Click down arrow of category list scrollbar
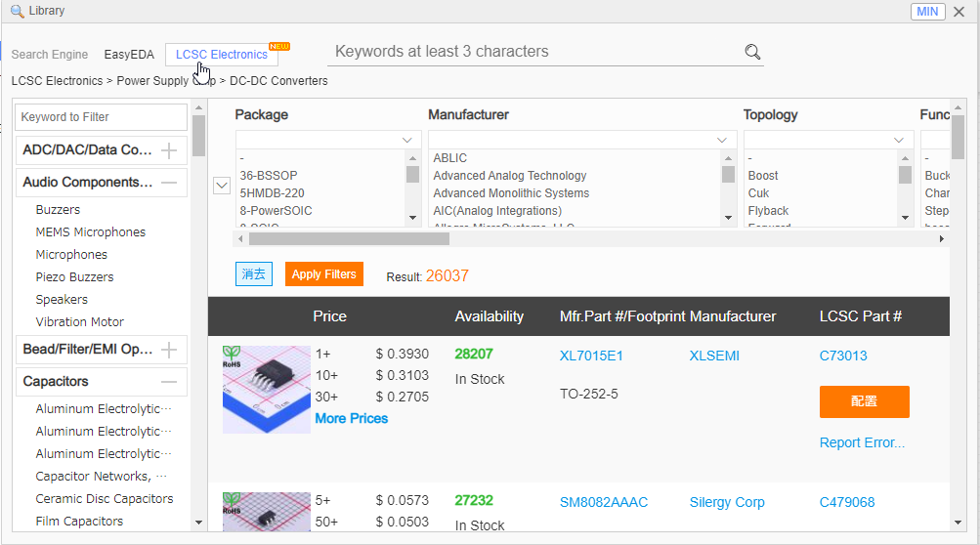This screenshot has width=980, height=545. point(198,523)
